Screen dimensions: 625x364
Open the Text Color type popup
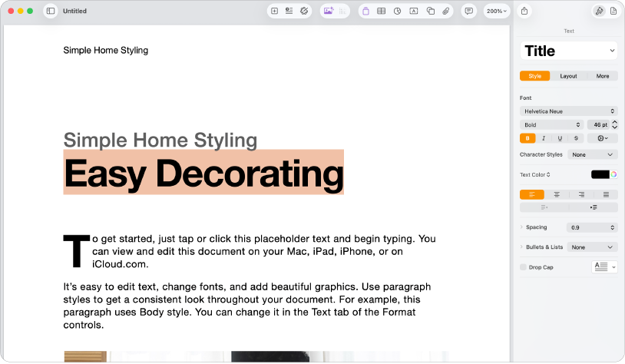pyautogui.click(x=535, y=174)
